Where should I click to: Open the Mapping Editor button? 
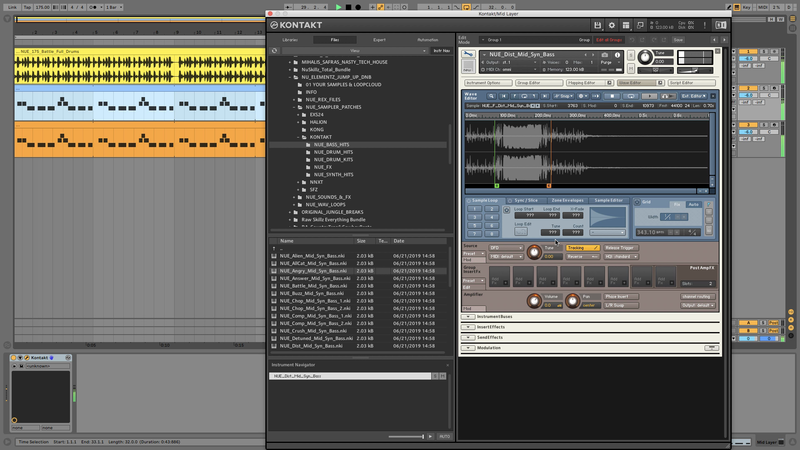click(x=589, y=83)
